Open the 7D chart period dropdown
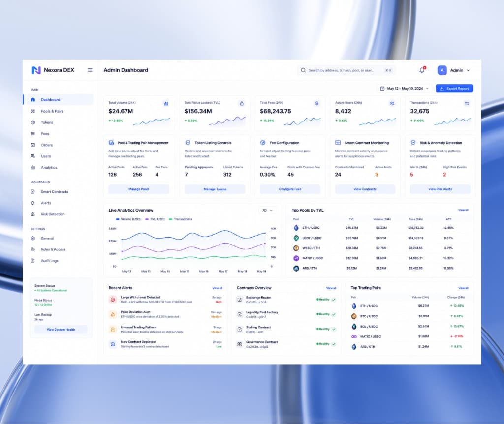The image size is (504, 424). tap(267, 210)
